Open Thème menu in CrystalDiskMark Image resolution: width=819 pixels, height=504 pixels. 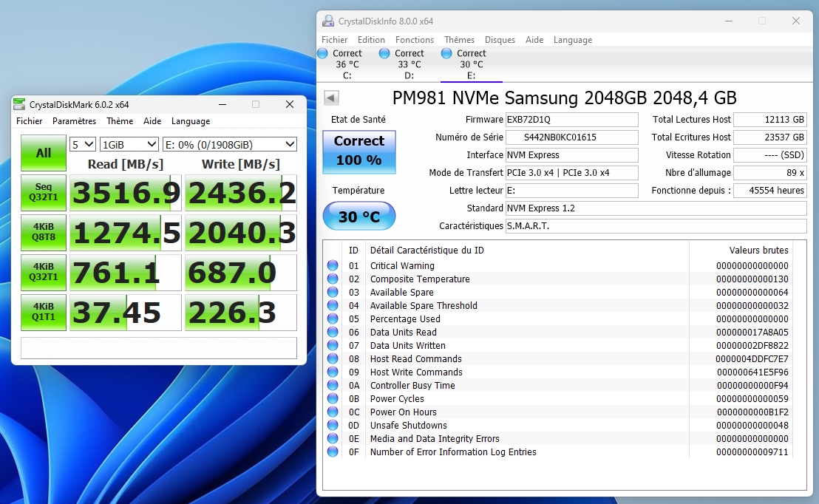coord(120,121)
